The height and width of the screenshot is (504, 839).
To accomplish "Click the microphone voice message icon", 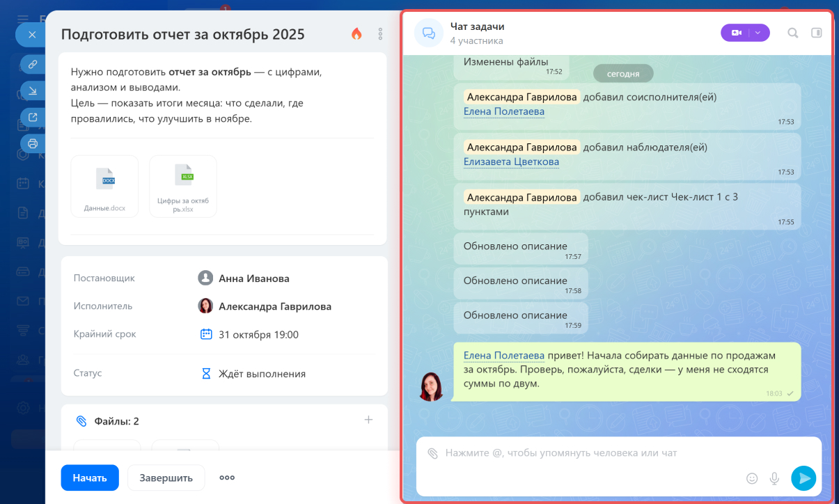I will coord(774,478).
